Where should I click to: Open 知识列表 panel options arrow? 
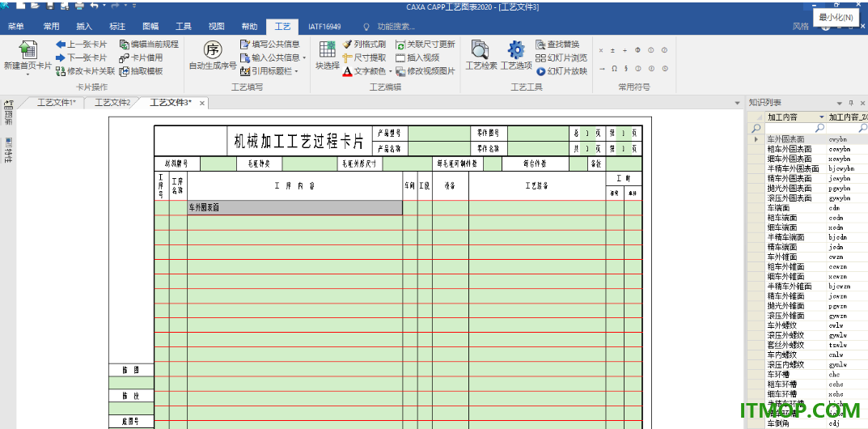coord(839,103)
